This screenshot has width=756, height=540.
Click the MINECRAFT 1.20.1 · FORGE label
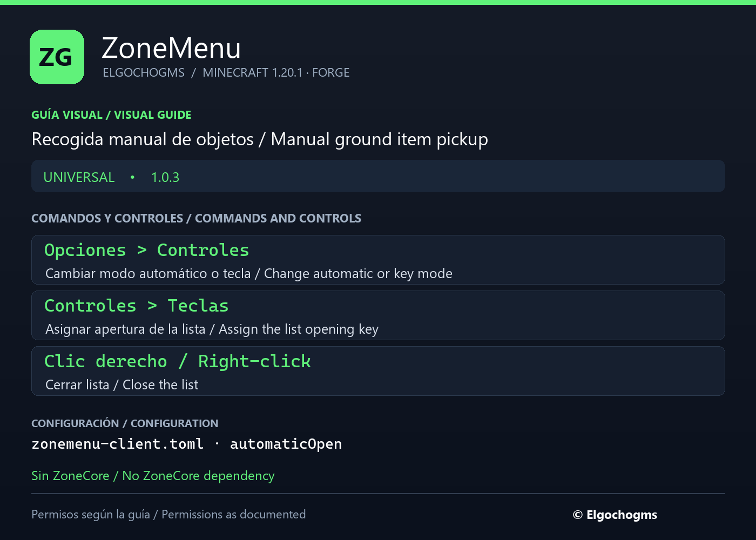tap(276, 72)
